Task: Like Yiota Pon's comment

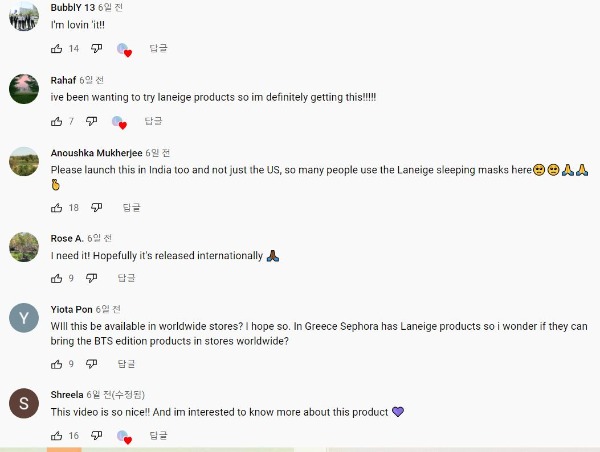Action: click(56, 364)
